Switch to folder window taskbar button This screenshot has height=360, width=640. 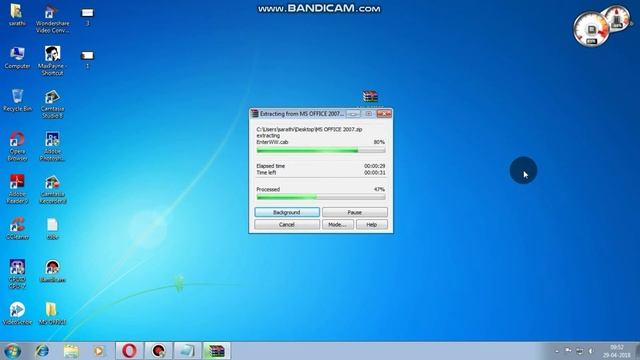click(187, 351)
